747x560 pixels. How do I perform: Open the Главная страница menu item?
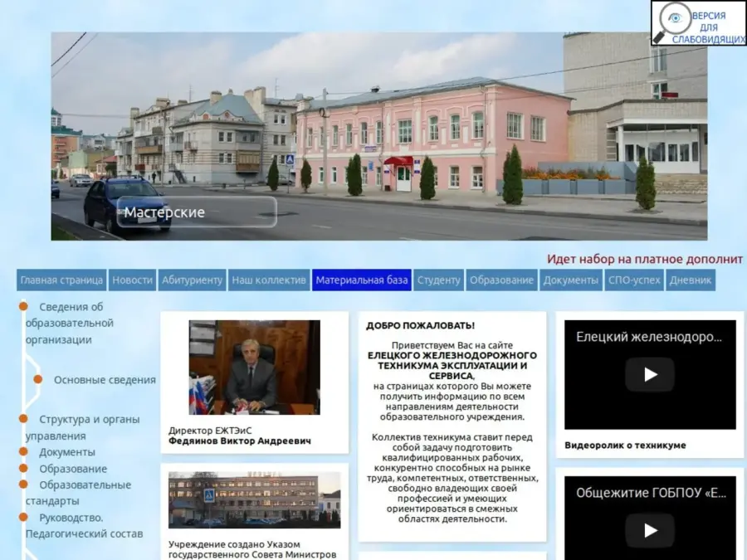(x=61, y=280)
